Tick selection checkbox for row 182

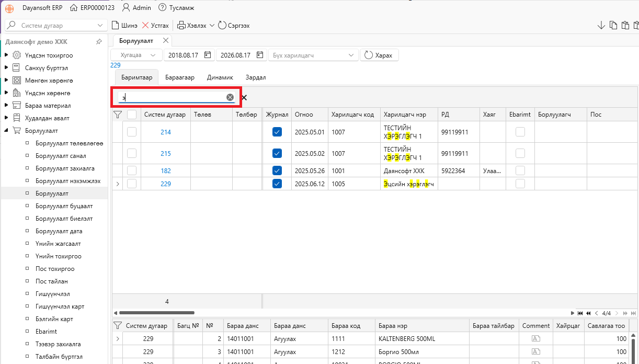tap(132, 170)
